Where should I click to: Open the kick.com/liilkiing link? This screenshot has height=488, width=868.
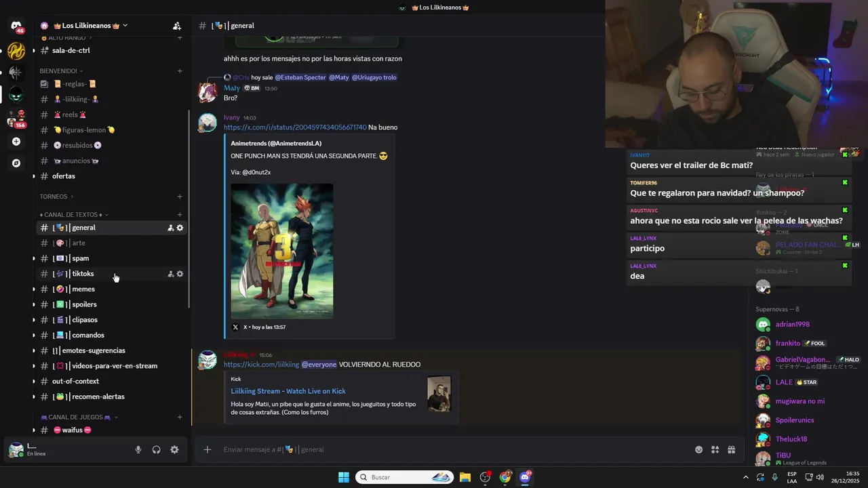(261, 365)
